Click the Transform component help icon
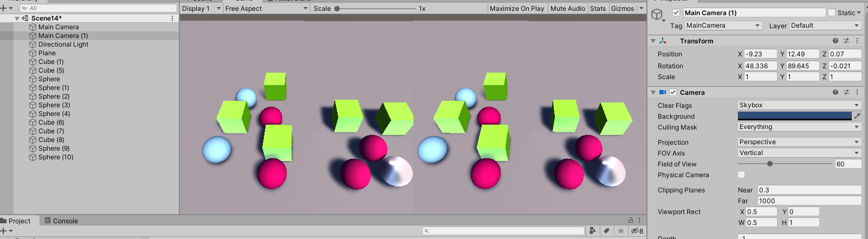Image resolution: width=868 pixels, height=239 pixels. 835,41
